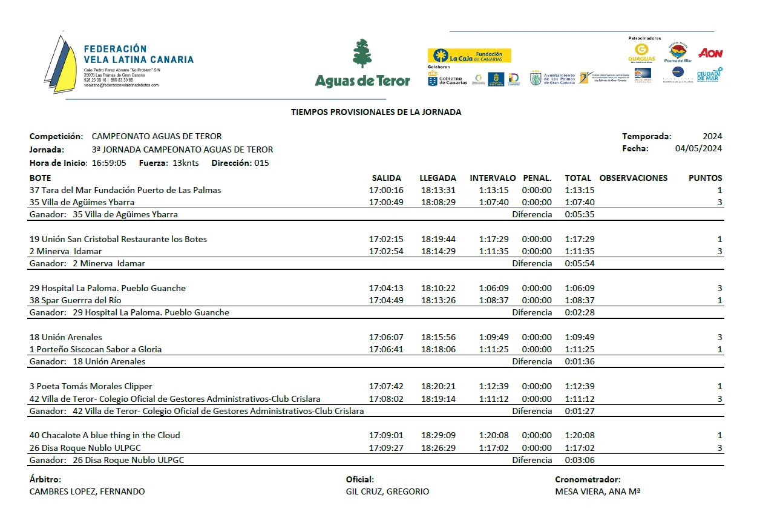Click referee name CAMBRES LOPEZ, FERNANDO
The height and width of the screenshot is (532, 757).
[87, 491]
